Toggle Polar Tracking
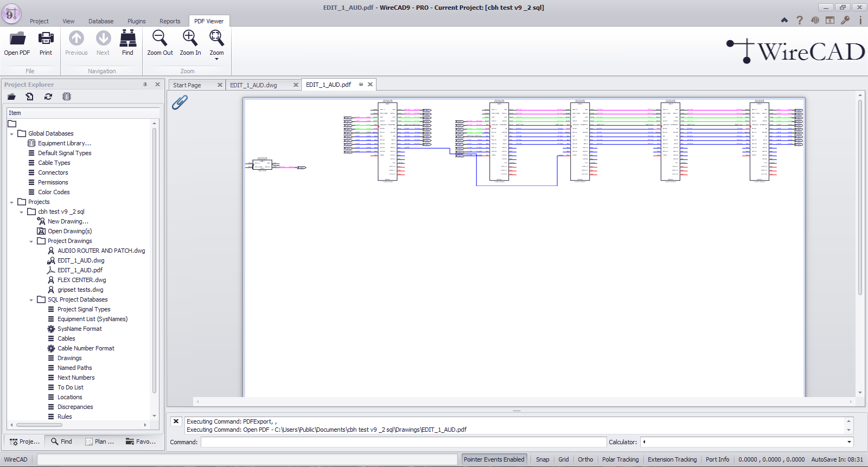Screen dimensions: 868x467 [x=620, y=459]
